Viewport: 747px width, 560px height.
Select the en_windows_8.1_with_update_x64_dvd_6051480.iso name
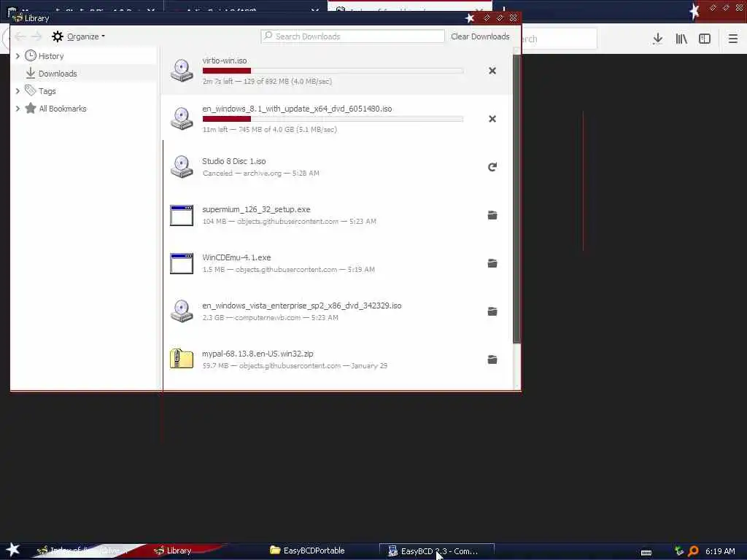click(297, 109)
